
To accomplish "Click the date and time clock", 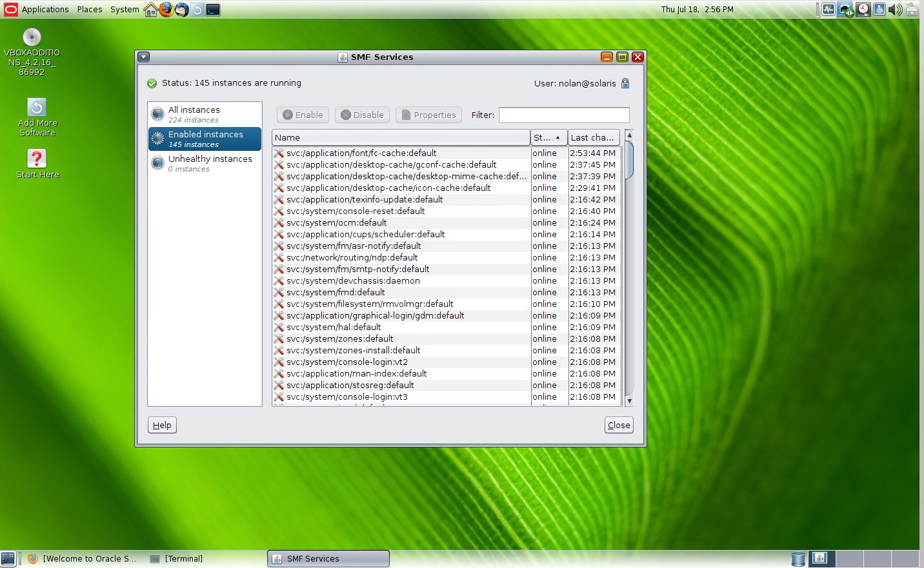I will (x=697, y=9).
